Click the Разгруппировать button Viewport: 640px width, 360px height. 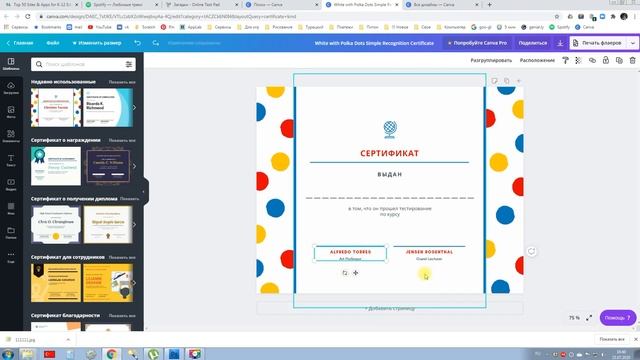(491, 60)
